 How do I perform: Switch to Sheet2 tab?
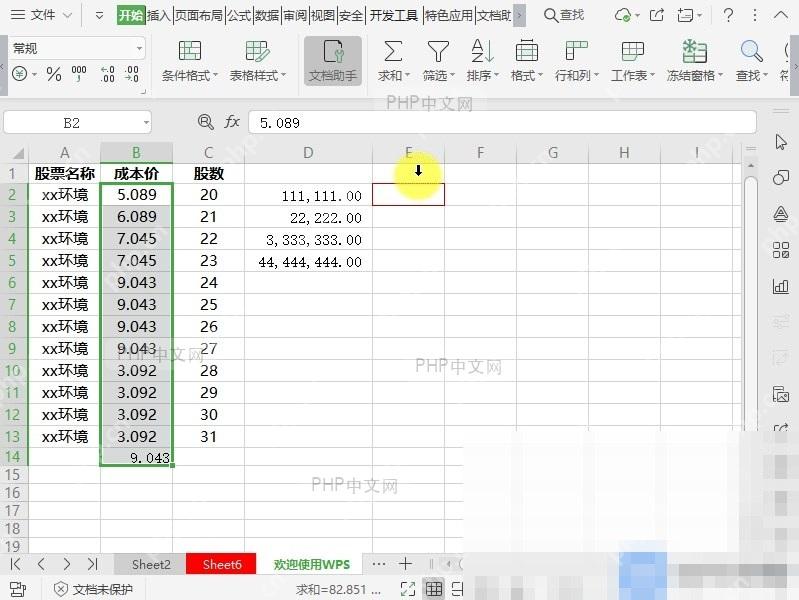(x=151, y=564)
